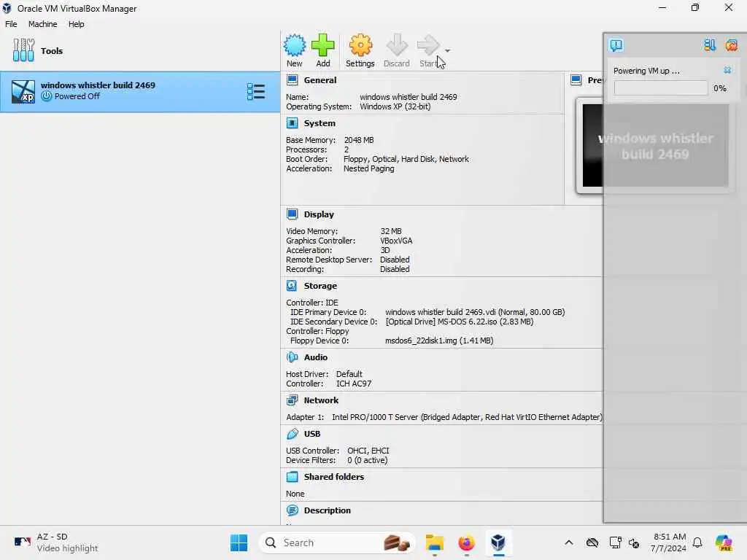The height and width of the screenshot is (560, 747).
Task: Click the Description section speech icon
Action: 292,510
